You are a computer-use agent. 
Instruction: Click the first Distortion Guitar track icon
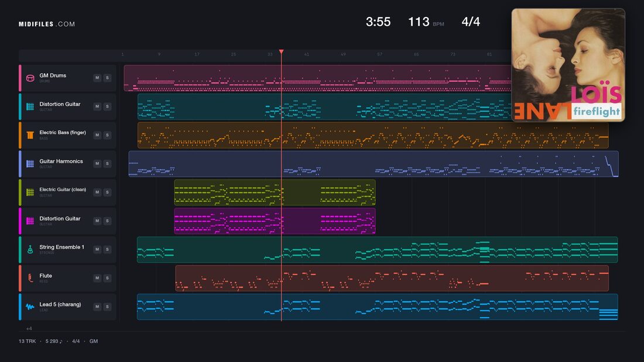(30, 106)
